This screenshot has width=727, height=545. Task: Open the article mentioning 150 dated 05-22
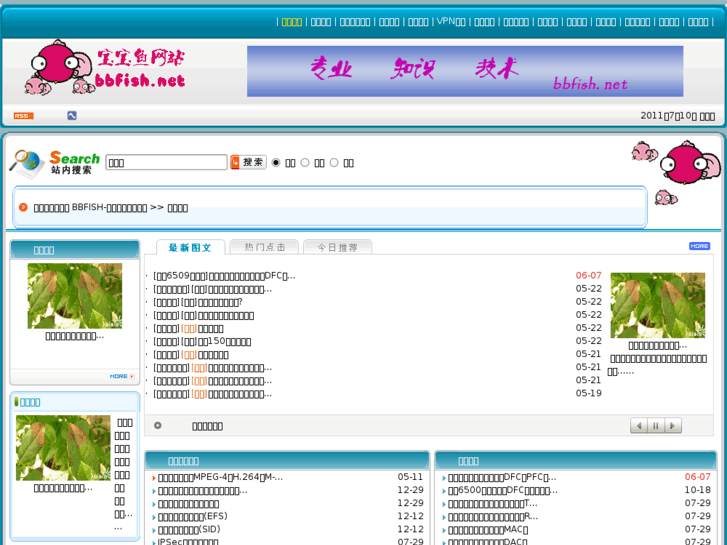(202, 341)
